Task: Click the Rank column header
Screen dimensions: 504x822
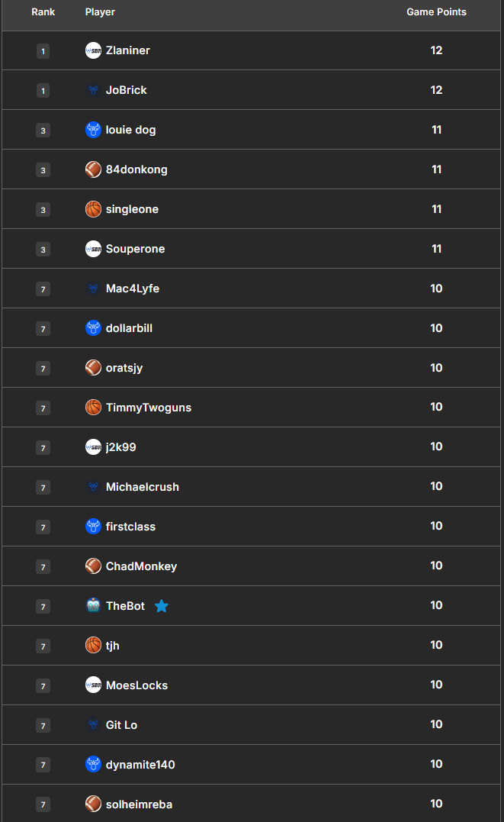Action: click(x=43, y=12)
